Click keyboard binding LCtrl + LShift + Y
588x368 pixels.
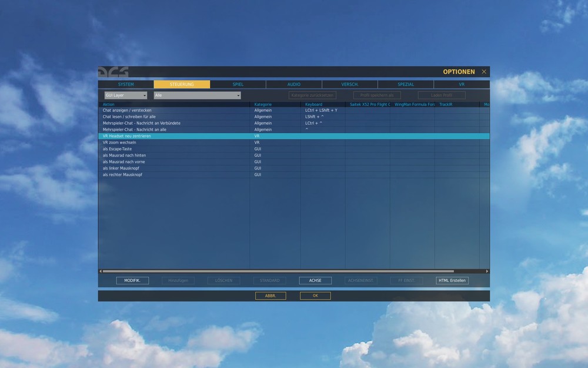[322, 111]
